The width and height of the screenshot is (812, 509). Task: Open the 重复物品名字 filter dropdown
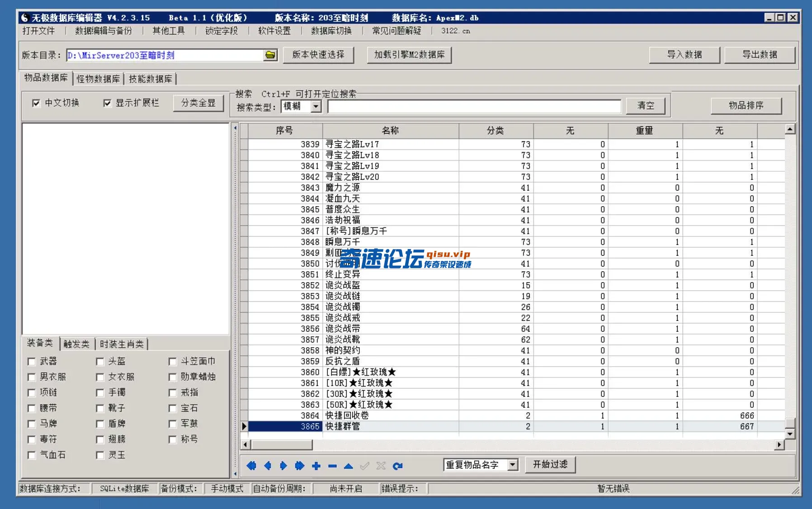(x=512, y=465)
